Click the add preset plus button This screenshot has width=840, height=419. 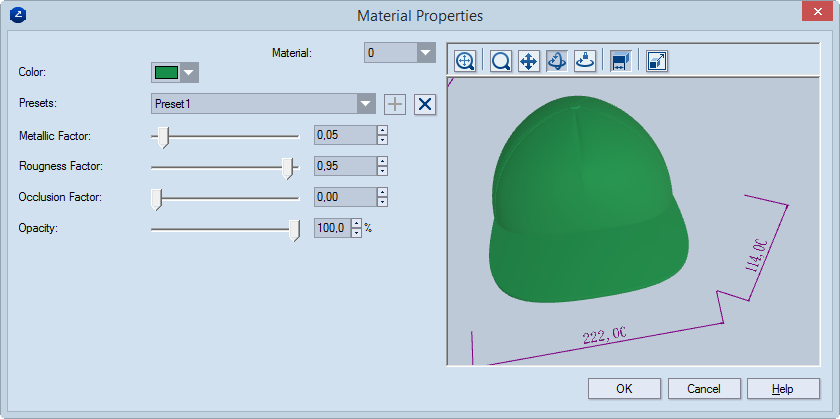click(395, 104)
